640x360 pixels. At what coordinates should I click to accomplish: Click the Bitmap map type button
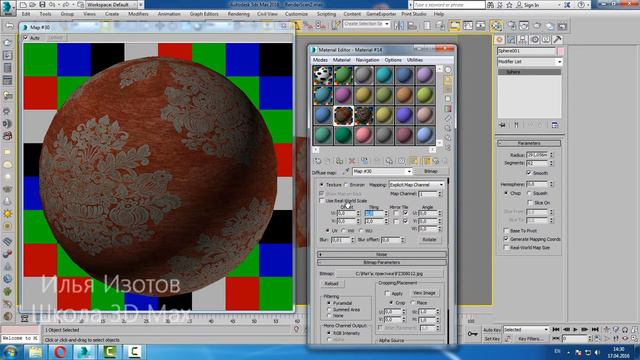tap(431, 172)
